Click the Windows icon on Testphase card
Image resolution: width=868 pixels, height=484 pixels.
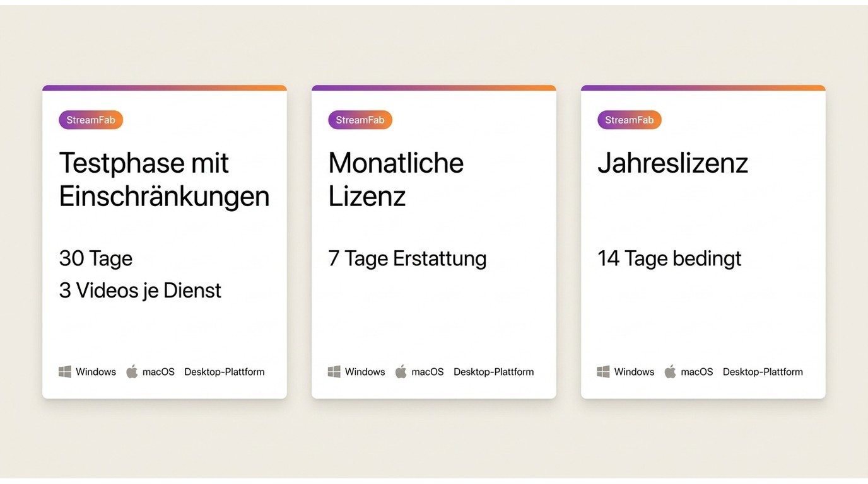click(x=65, y=372)
